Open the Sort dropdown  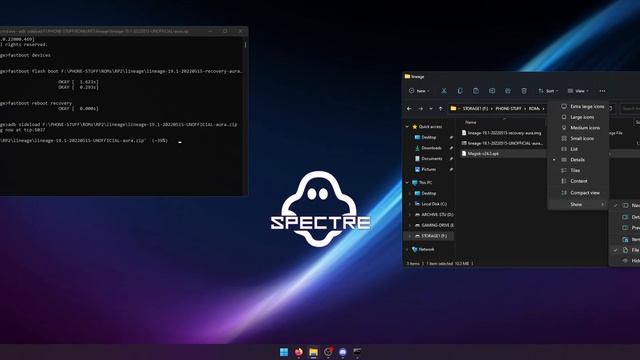click(548, 91)
